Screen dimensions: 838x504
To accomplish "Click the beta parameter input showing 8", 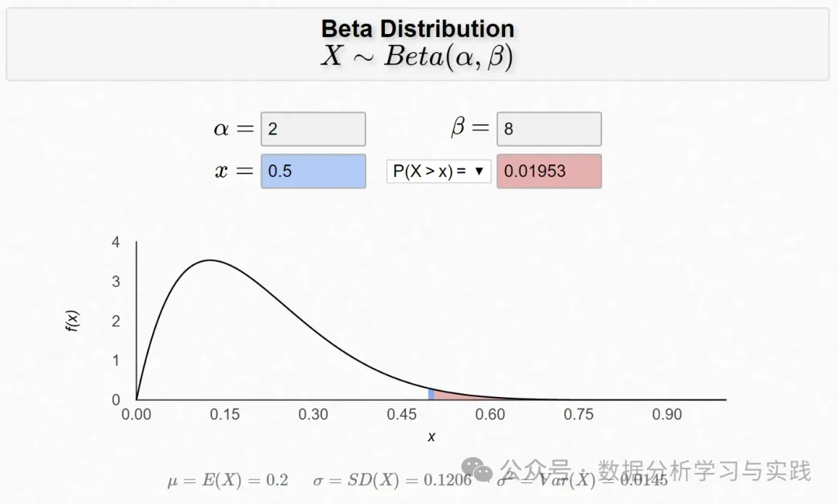I will (549, 129).
